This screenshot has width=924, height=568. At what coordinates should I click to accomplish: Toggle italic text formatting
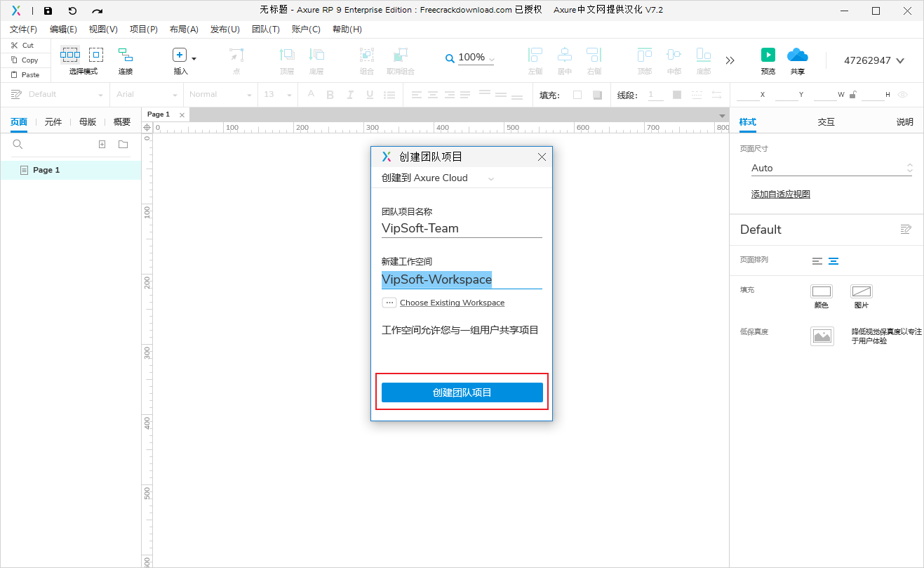tap(350, 95)
